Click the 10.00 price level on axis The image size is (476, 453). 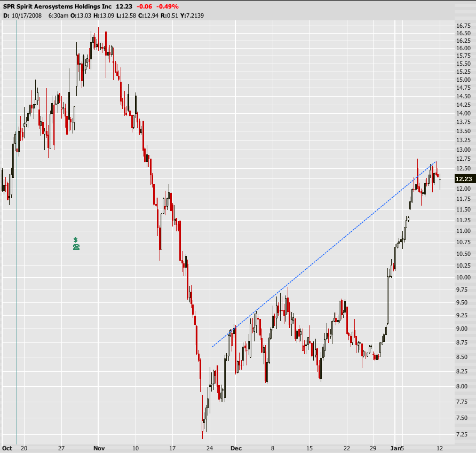[x=463, y=278]
